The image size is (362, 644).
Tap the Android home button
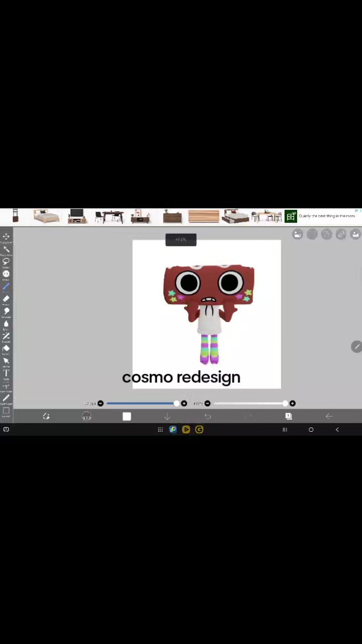point(311,430)
